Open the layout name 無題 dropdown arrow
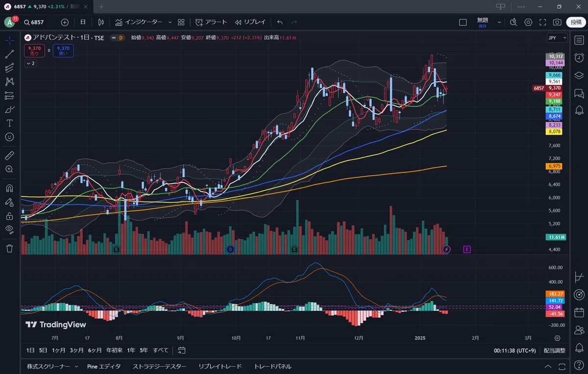 [x=499, y=22]
